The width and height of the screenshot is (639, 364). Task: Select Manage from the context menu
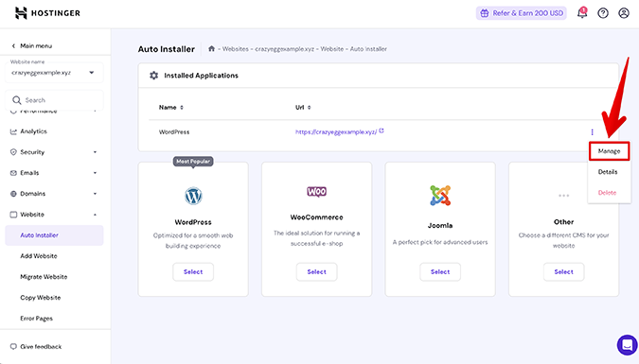pos(609,151)
